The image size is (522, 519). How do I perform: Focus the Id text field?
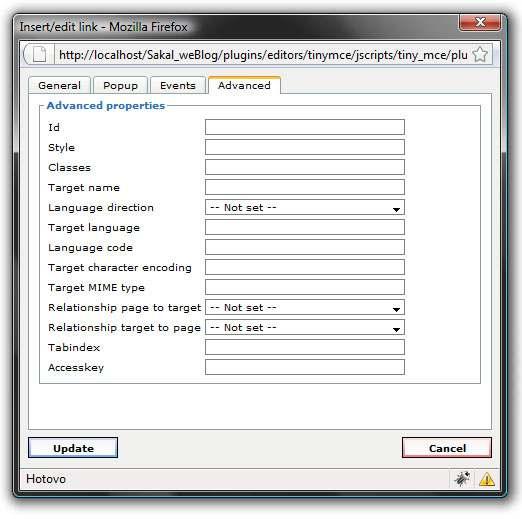point(305,127)
